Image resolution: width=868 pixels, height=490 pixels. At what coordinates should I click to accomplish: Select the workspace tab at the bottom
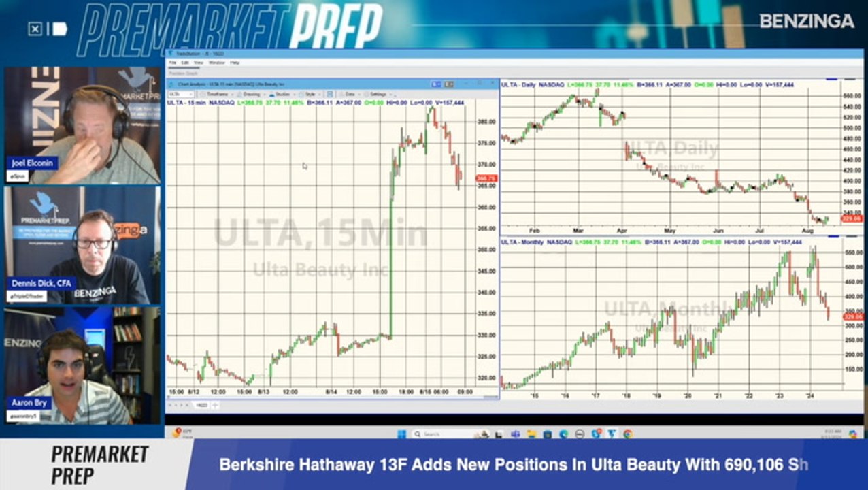coord(201,405)
